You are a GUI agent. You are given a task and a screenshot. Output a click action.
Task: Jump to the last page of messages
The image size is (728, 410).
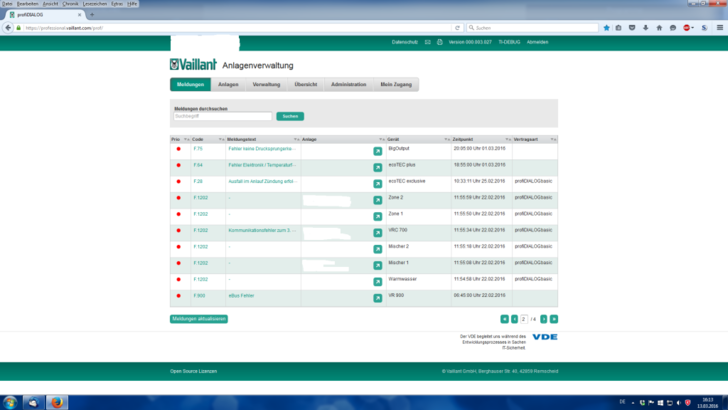[553, 318]
